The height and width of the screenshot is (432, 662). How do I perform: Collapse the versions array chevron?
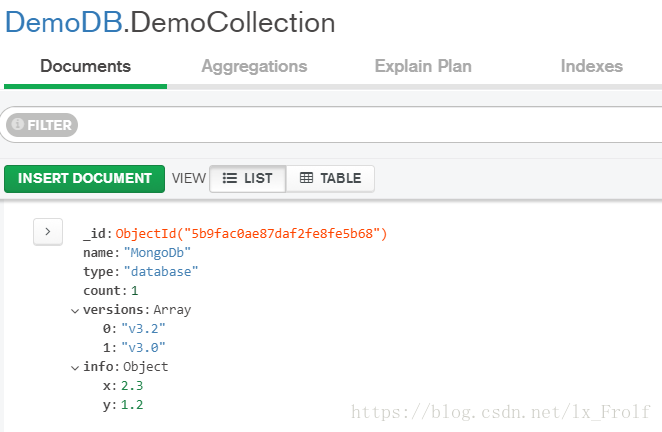tap(75, 311)
